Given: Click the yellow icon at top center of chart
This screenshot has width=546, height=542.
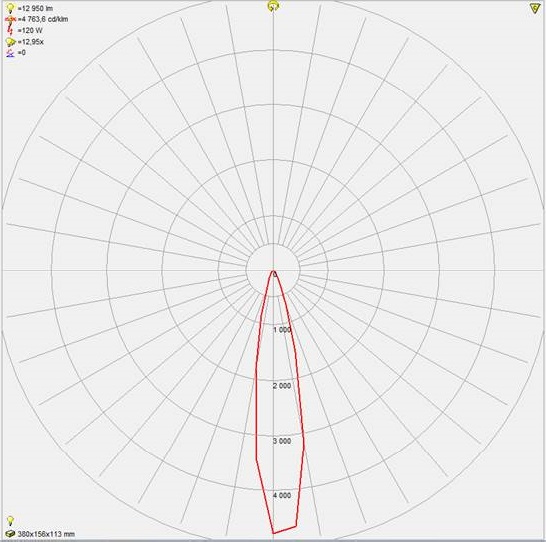Looking at the screenshot, I should 273,6.
